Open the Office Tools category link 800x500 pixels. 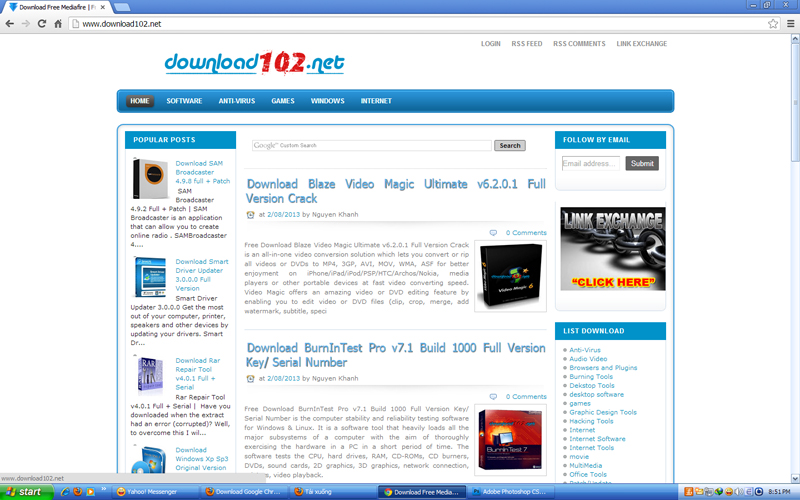588,474
